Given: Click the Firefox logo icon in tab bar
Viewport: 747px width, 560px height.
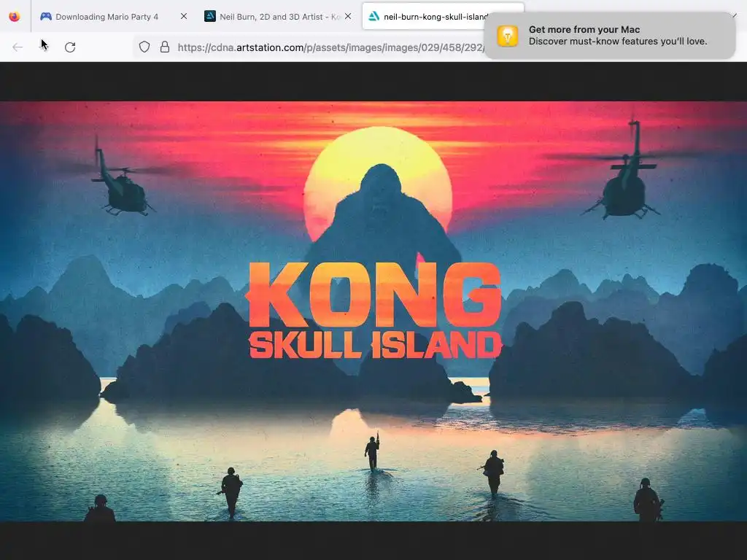Looking at the screenshot, I should [x=15, y=17].
